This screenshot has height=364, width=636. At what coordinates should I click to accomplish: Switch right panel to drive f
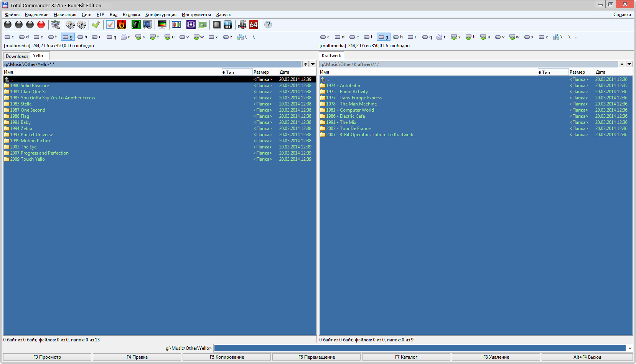368,37
